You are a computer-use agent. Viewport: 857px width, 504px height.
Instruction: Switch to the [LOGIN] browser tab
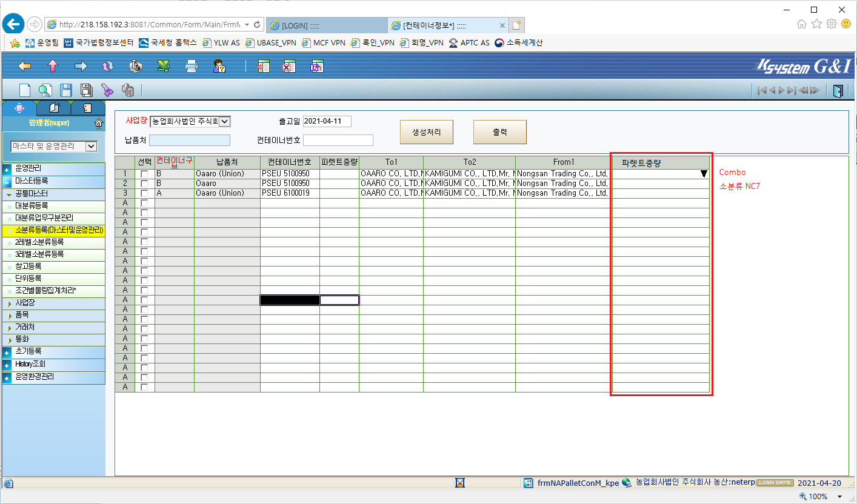point(326,25)
